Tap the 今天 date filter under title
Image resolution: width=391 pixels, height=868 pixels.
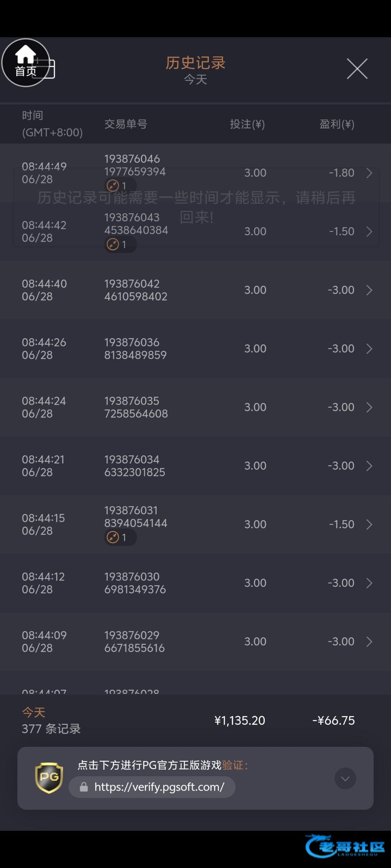[195, 80]
